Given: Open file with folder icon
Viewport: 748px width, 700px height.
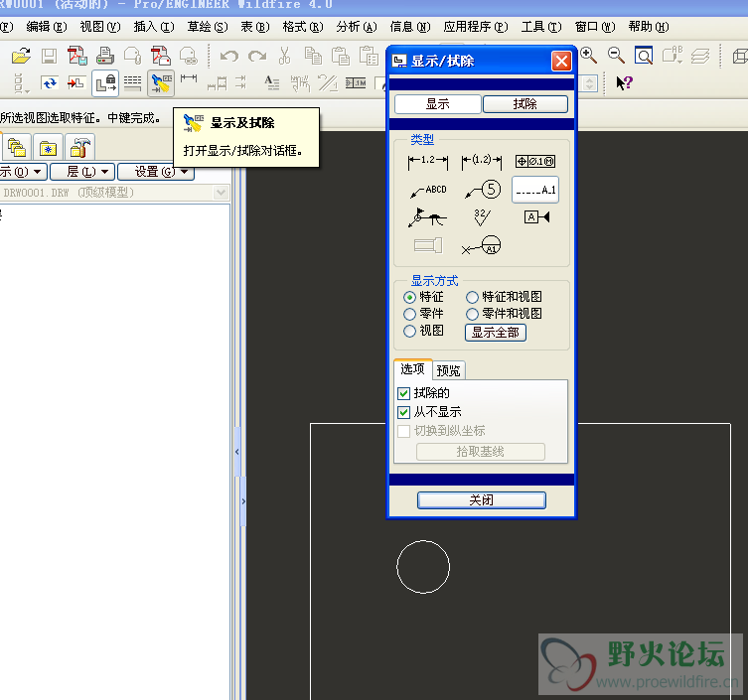Looking at the screenshot, I should (21, 57).
